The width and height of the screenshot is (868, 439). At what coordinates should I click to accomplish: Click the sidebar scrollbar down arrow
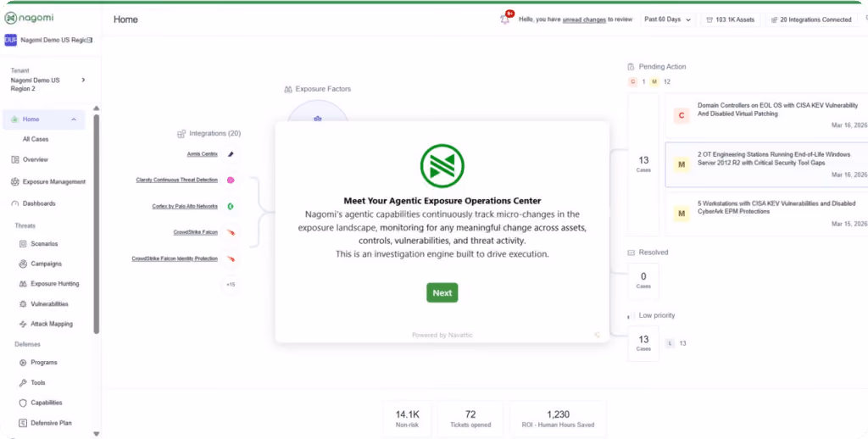tap(97, 434)
